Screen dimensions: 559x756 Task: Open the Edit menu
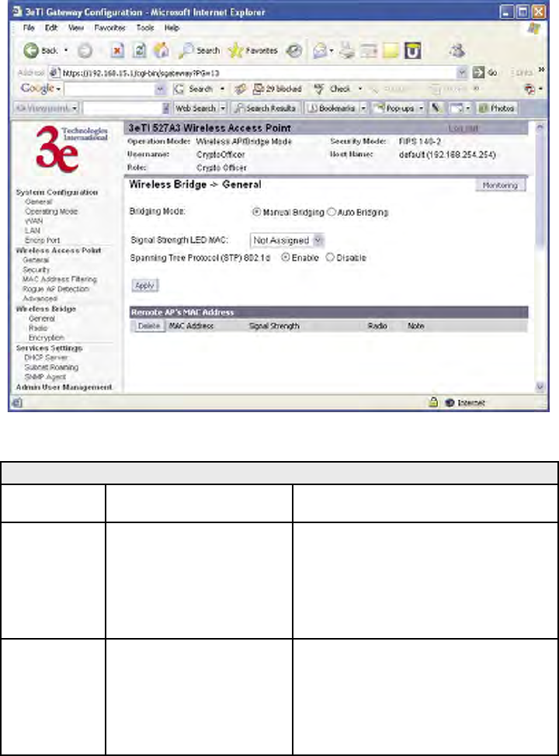coord(51,28)
